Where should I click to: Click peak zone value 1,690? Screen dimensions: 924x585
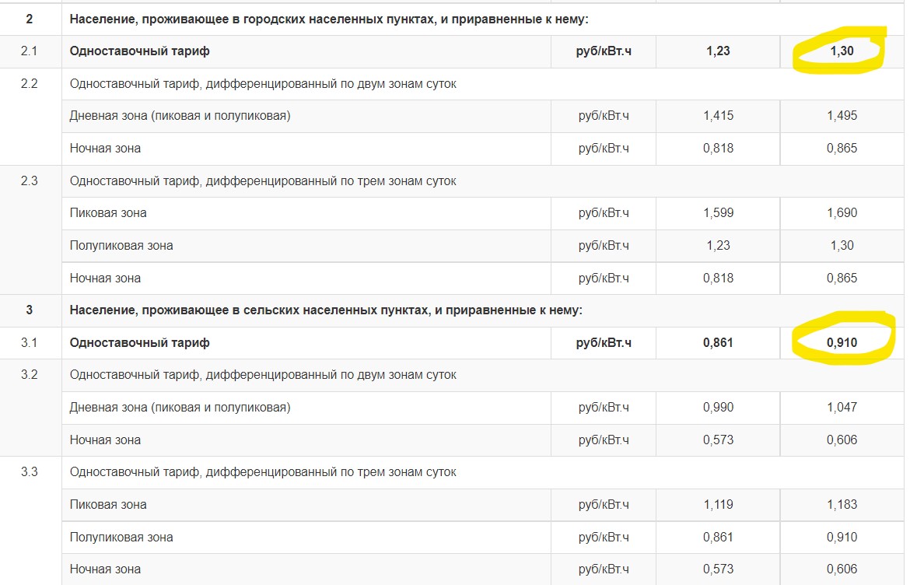click(842, 213)
